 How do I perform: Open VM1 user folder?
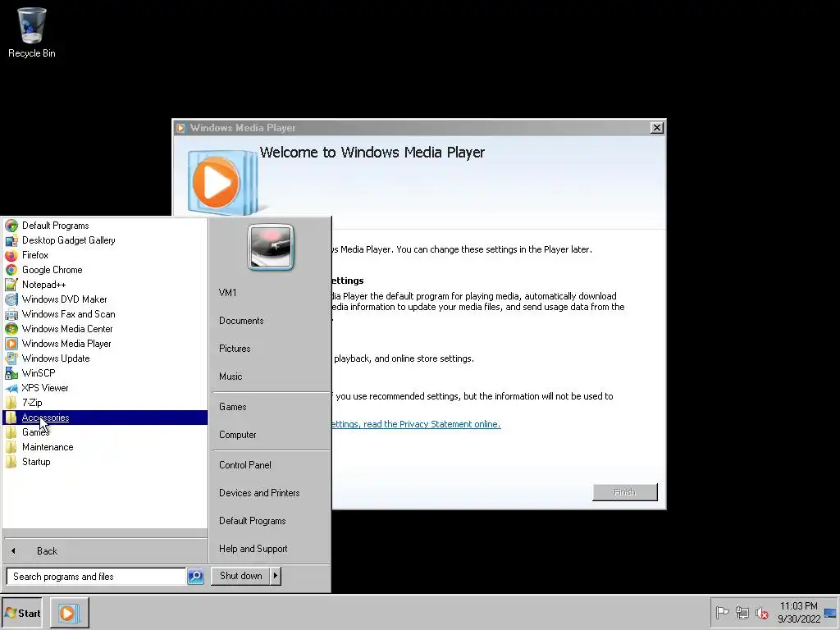tap(271, 293)
